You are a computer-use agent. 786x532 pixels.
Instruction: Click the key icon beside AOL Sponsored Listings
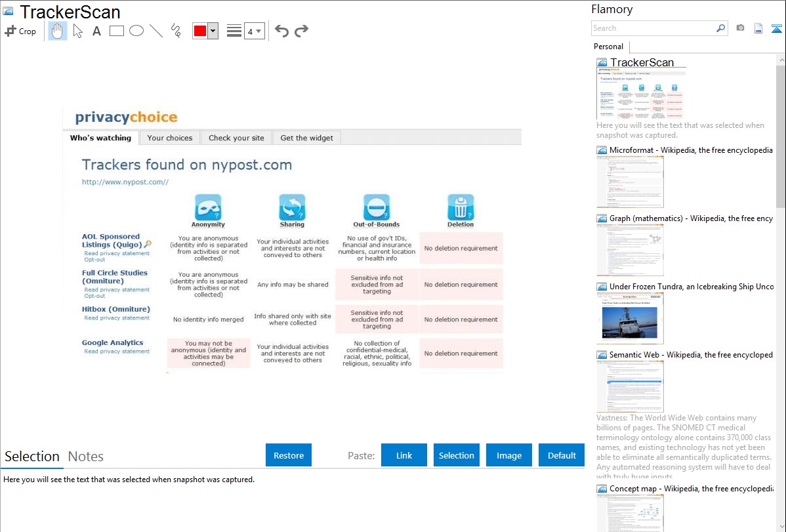pos(148,244)
